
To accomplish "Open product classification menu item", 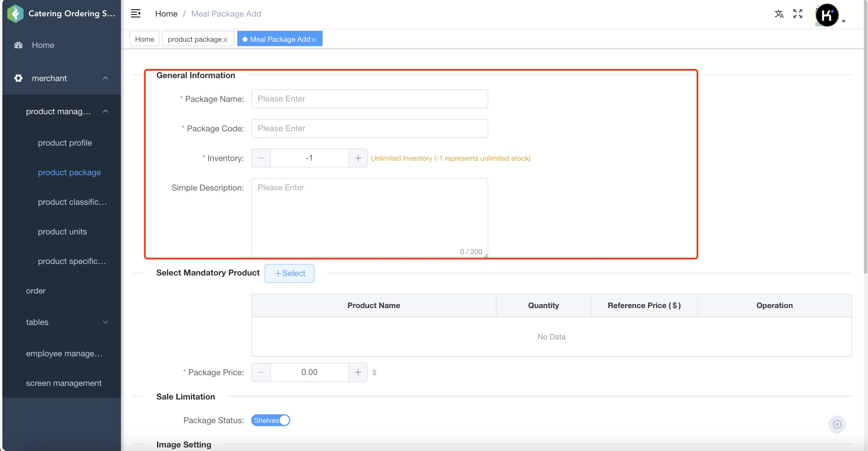I will pyautogui.click(x=72, y=202).
